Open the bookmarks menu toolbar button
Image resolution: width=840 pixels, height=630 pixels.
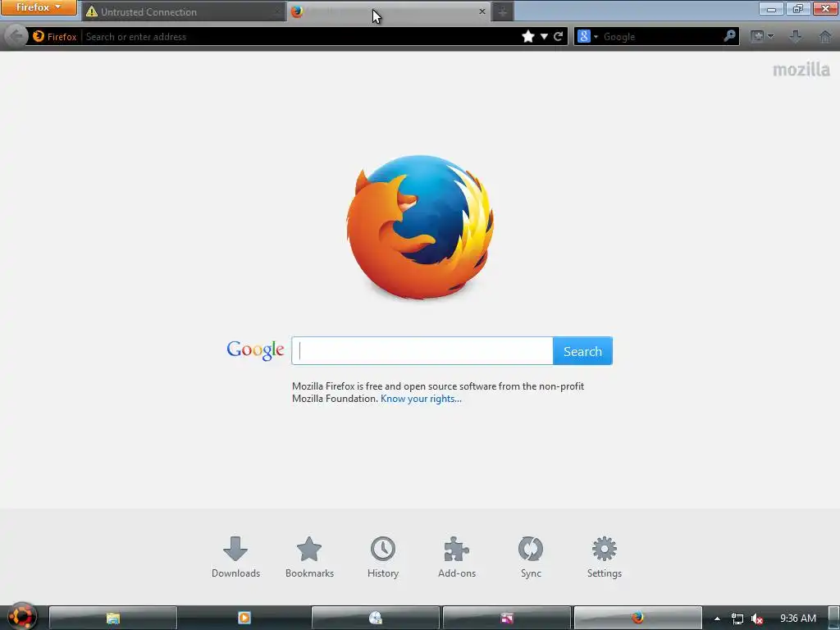(761, 36)
